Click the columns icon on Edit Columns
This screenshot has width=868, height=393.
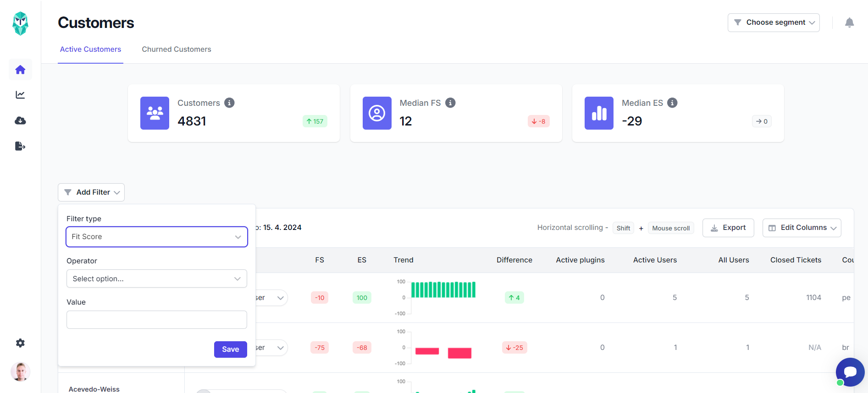point(772,228)
